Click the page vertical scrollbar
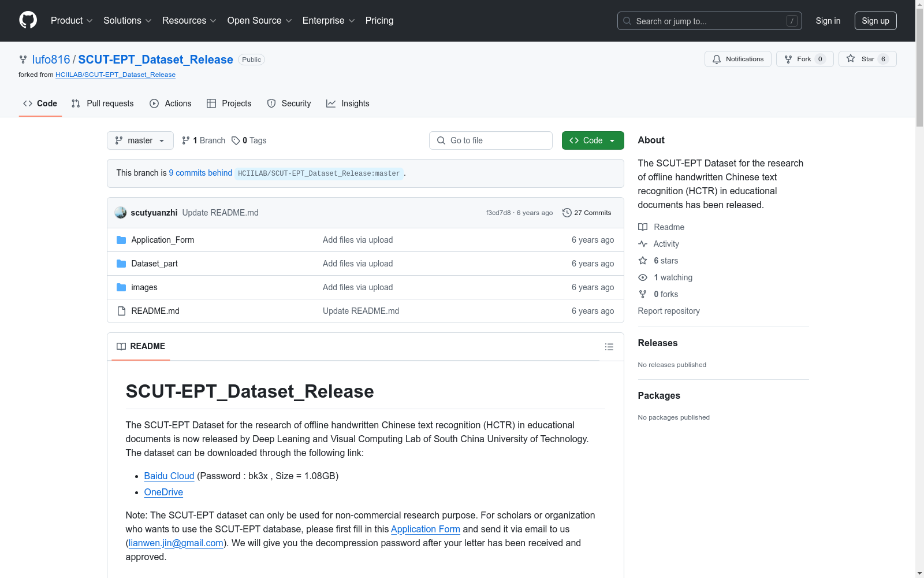Viewport: 924px width, 578px height. tap(919, 289)
